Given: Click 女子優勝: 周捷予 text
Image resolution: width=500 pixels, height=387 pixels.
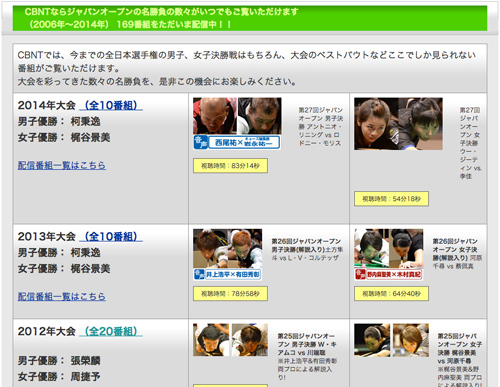Looking at the screenshot, I should [59, 377].
